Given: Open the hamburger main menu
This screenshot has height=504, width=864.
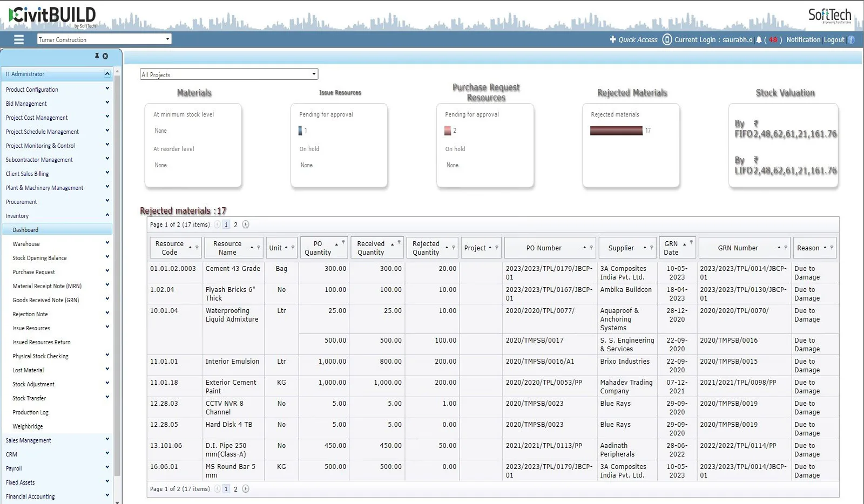Looking at the screenshot, I should pyautogui.click(x=19, y=39).
